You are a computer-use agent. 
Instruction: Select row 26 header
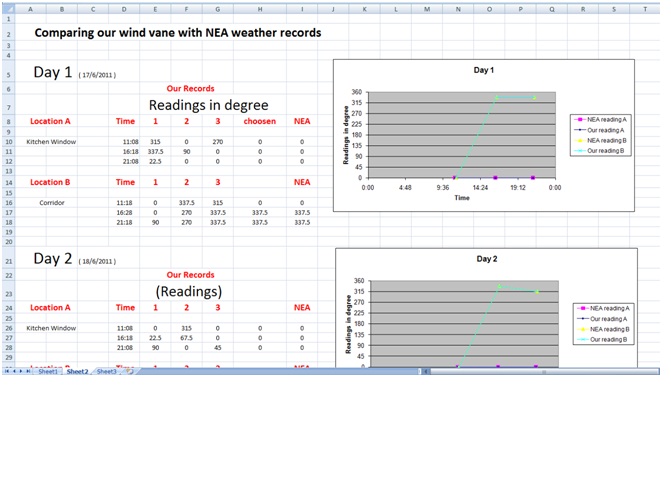(x=9, y=328)
